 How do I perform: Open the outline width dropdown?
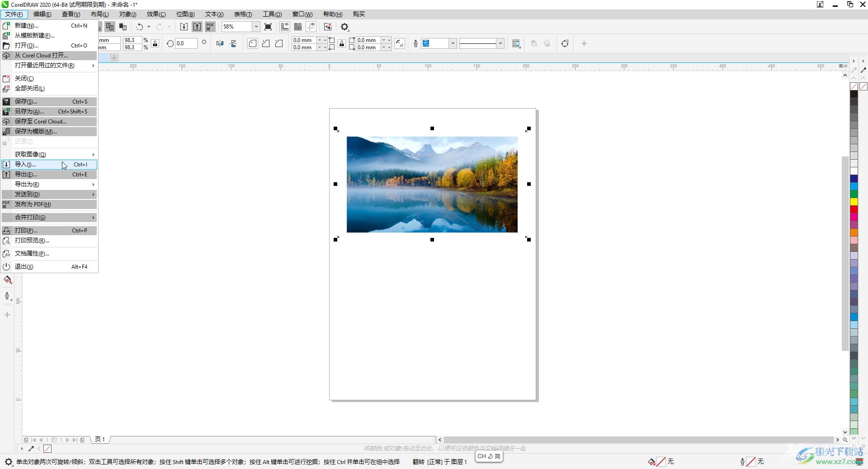pos(452,43)
